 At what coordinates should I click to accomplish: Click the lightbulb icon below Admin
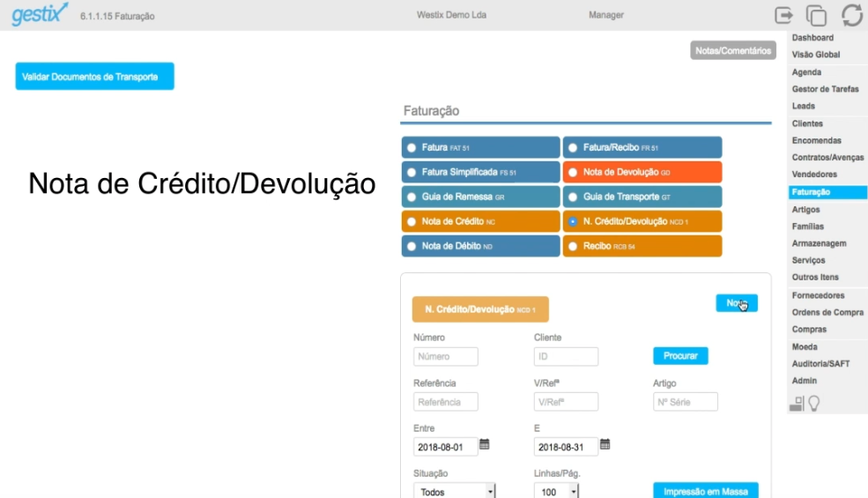[815, 404]
